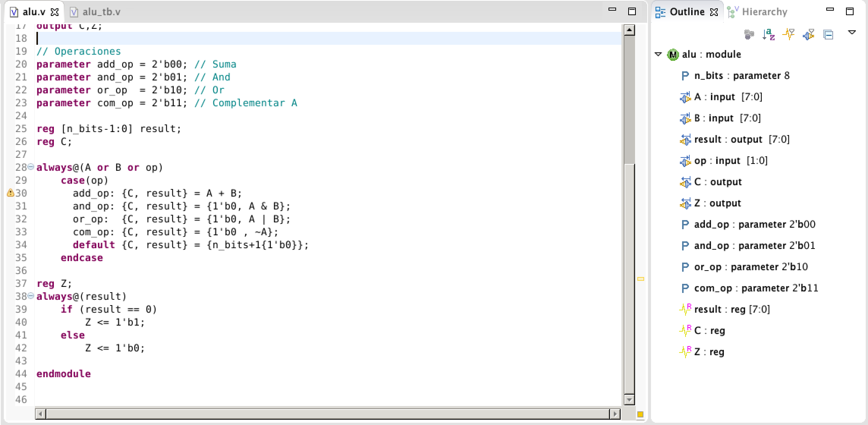Viewport: 868px width, 425px height.
Task: Fold the always block at line 38
Action: coord(31,296)
